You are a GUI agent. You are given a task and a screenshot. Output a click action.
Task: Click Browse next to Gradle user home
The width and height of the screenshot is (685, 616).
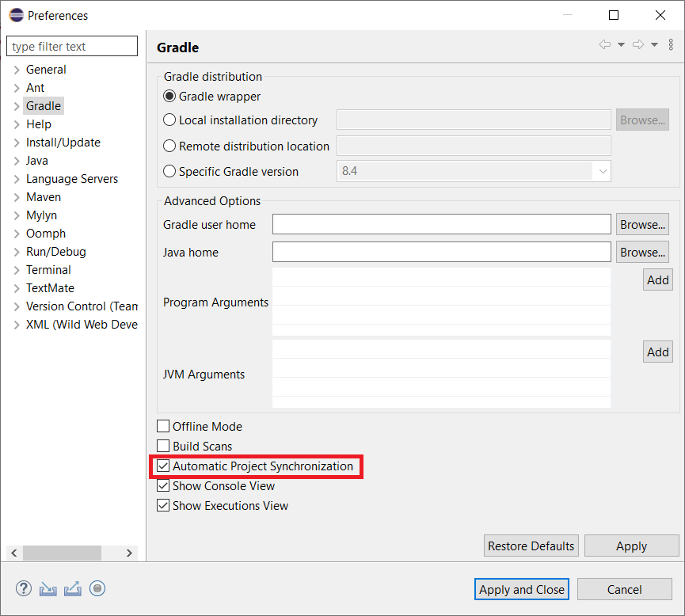(x=642, y=224)
